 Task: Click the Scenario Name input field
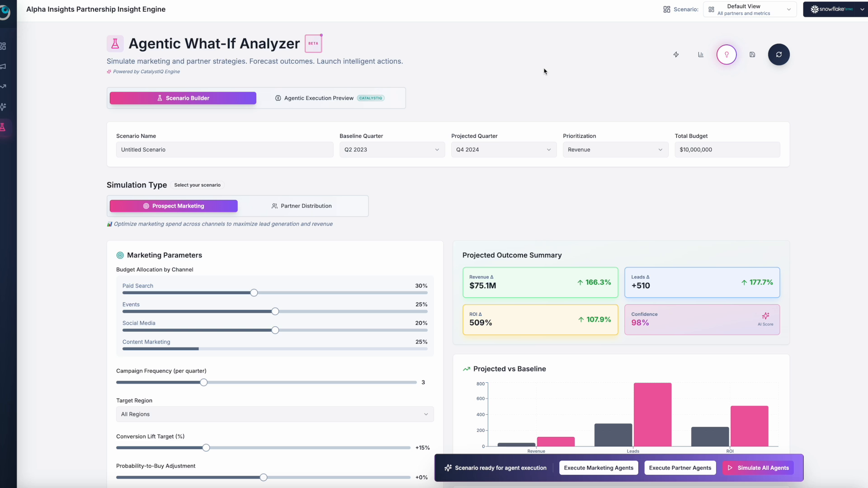pyautogui.click(x=224, y=150)
